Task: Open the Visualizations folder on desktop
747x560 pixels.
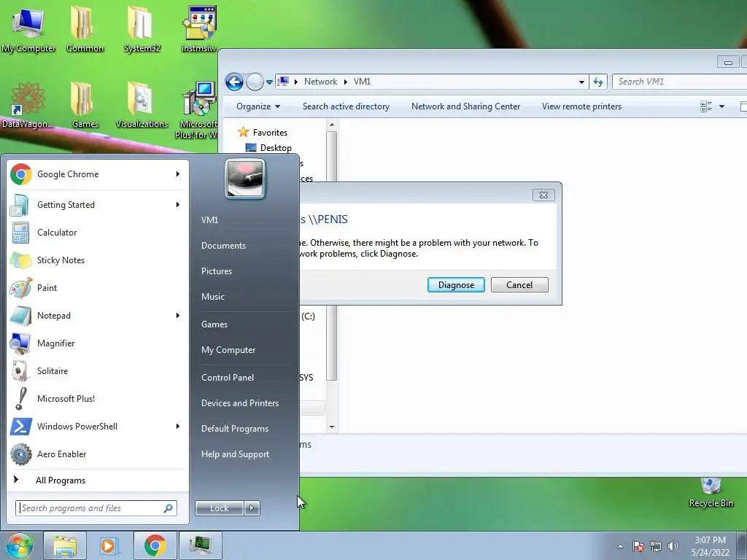Action: pyautogui.click(x=142, y=105)
